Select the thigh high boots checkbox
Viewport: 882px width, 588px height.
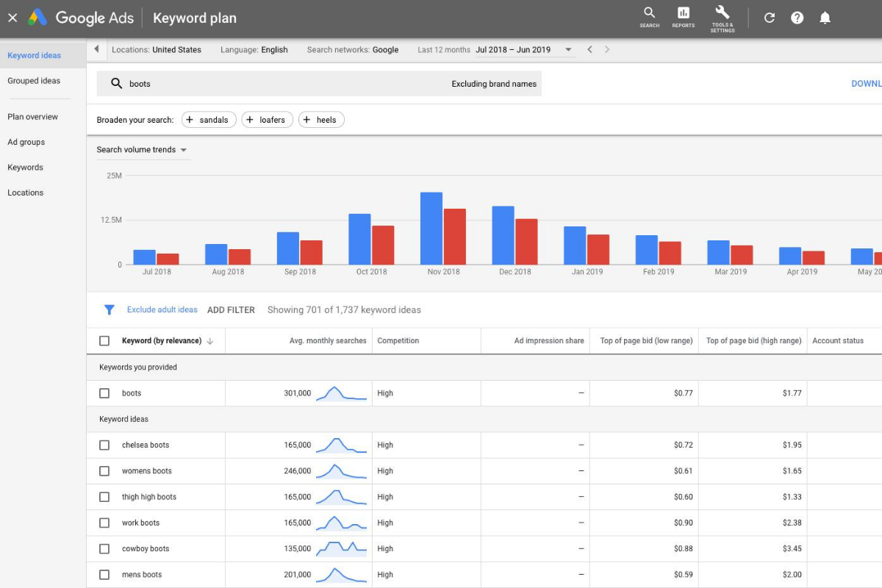coord(104,497)
